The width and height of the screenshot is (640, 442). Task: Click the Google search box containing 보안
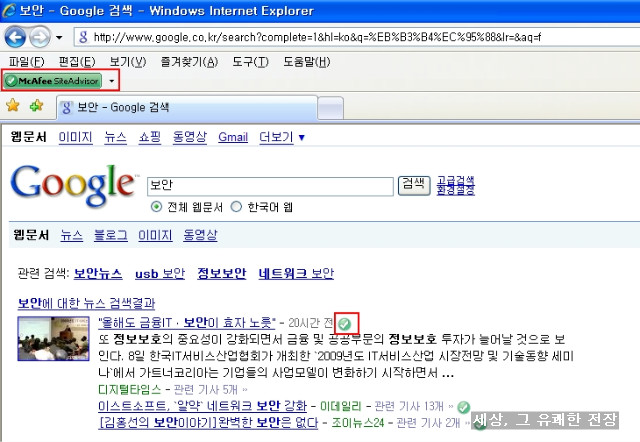pos(270,186)
